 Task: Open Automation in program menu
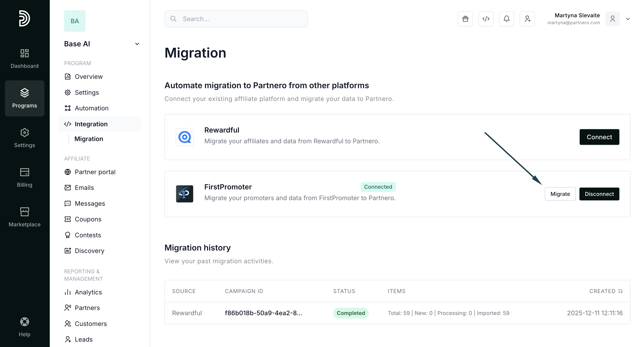click(x=91, y=108)
